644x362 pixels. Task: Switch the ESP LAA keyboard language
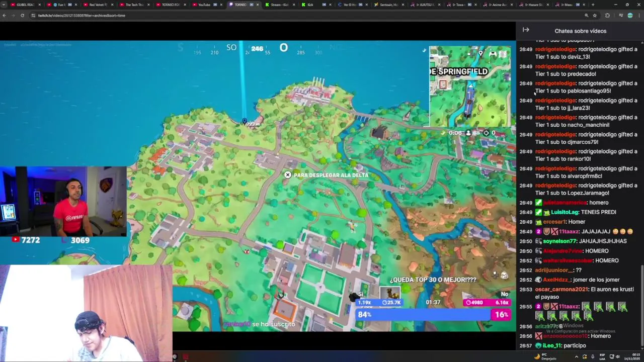coord(602,356)
